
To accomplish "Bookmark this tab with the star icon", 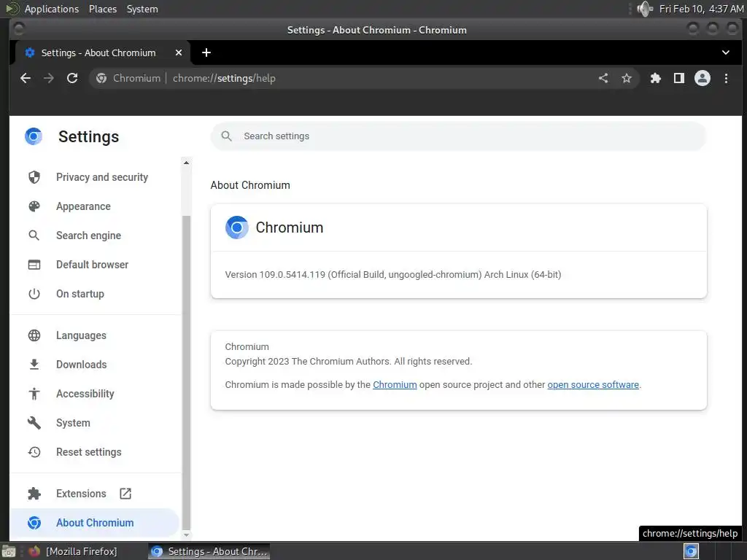I will [627, 78].
